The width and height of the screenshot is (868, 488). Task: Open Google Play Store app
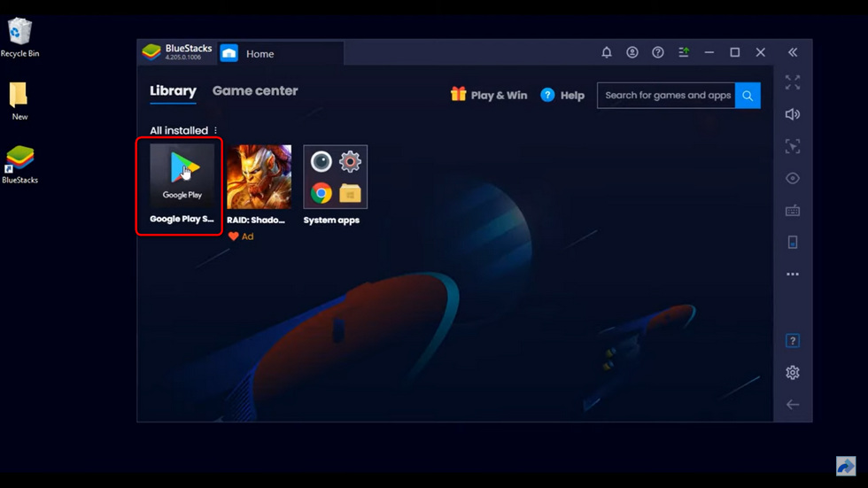pyautogui.click(x=182, y=184)
